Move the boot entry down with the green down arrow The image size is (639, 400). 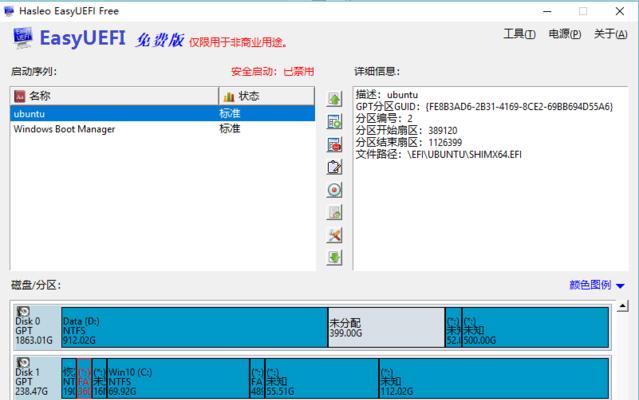pyautogui.click(x=334, y=257)
